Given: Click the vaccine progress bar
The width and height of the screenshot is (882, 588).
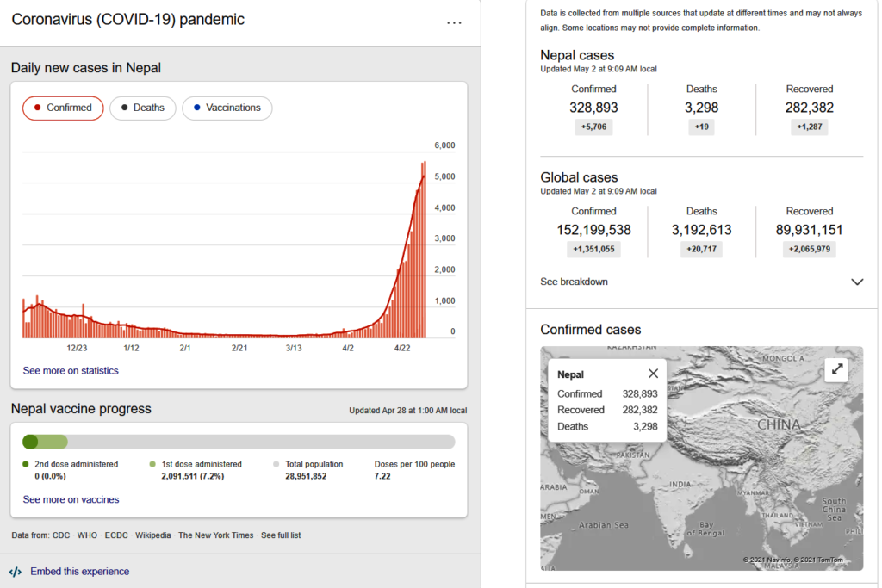Looking at the screenshot, I should 239,442.
